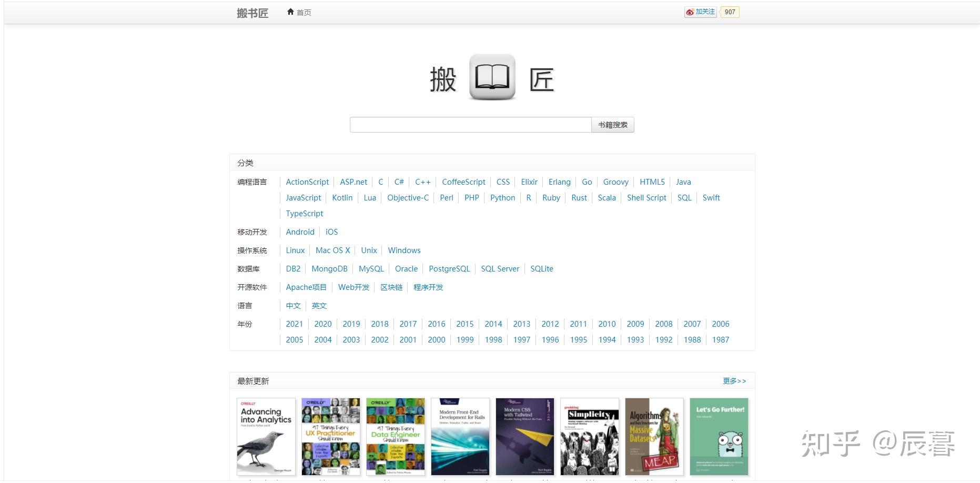980x483 pixels.
Task: Click the search input field
Action: click(x=471, y=124)
